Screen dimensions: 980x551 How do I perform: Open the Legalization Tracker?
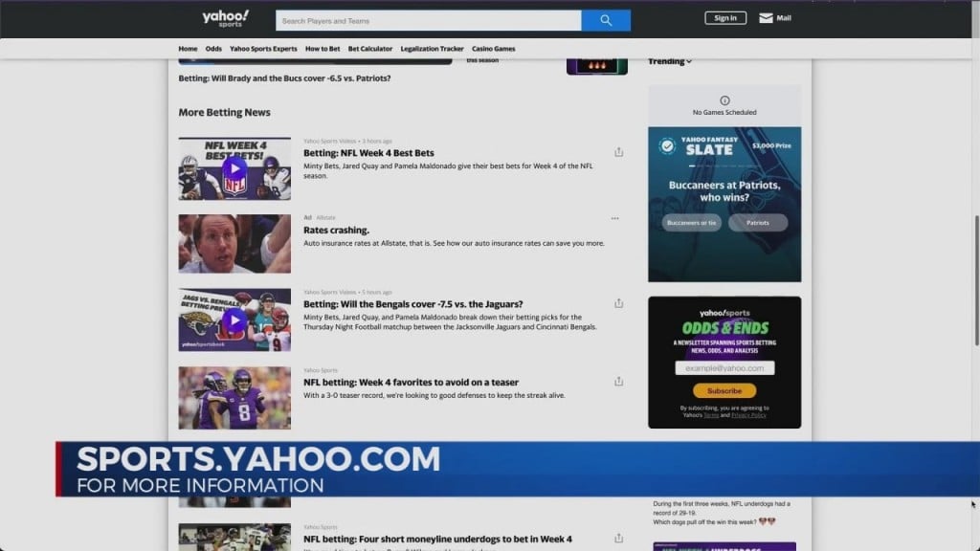point(432,49)
